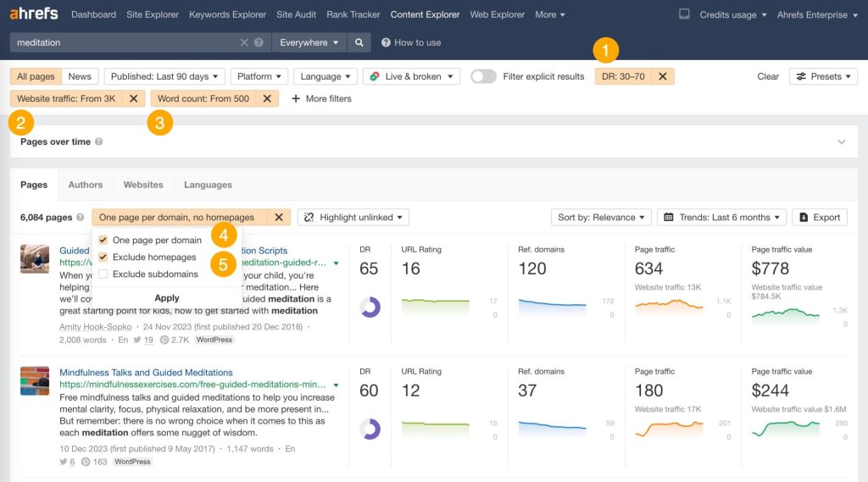
Task: Click Pages over time help icon
Action: point(98,141)
